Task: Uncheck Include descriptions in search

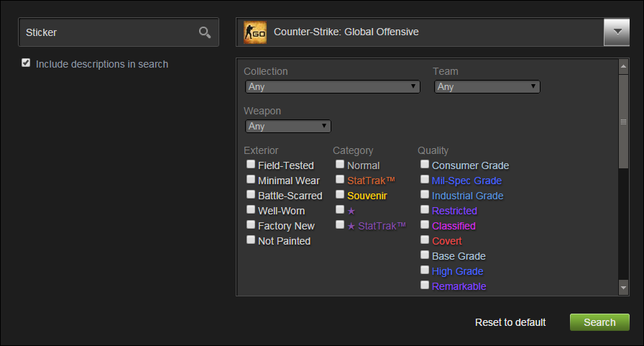Action: [27, 63]
